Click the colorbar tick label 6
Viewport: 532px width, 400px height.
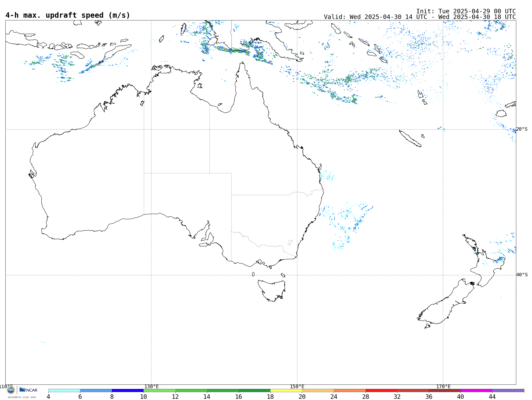80,397
